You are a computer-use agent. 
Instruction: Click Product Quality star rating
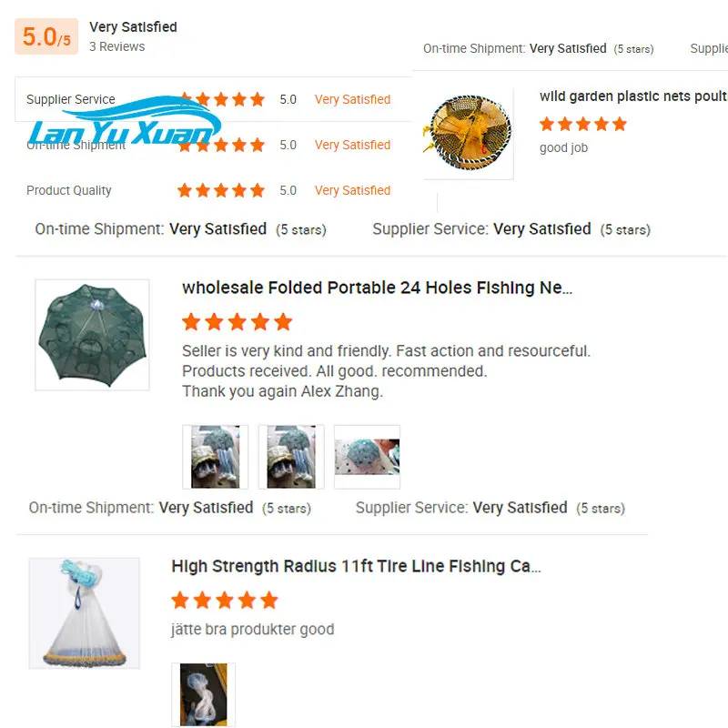221,190
